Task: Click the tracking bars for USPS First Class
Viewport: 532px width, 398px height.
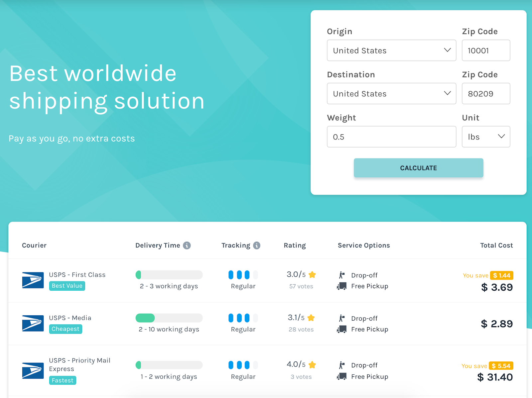Action: (x=243, y=275)
